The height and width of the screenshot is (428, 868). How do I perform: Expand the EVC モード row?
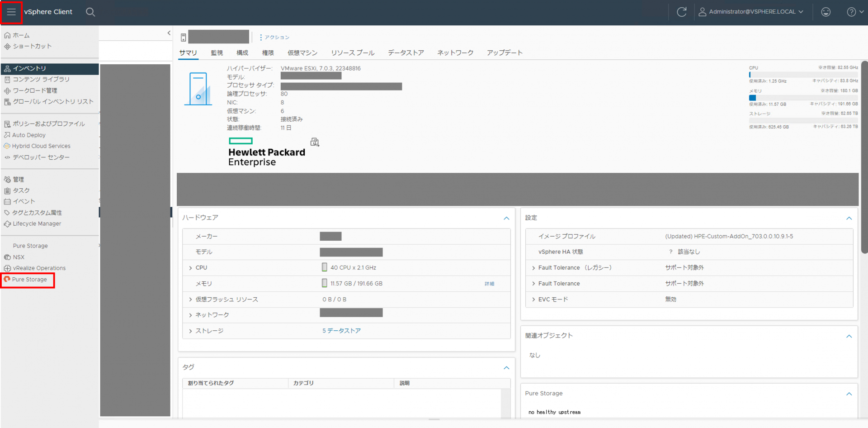point(533,300)
